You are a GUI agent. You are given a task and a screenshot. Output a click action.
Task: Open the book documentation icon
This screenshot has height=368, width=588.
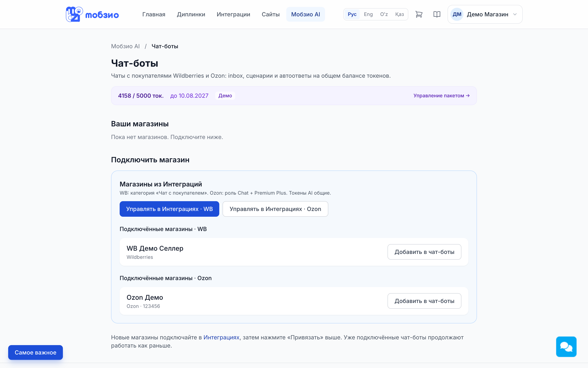point(437,14)
